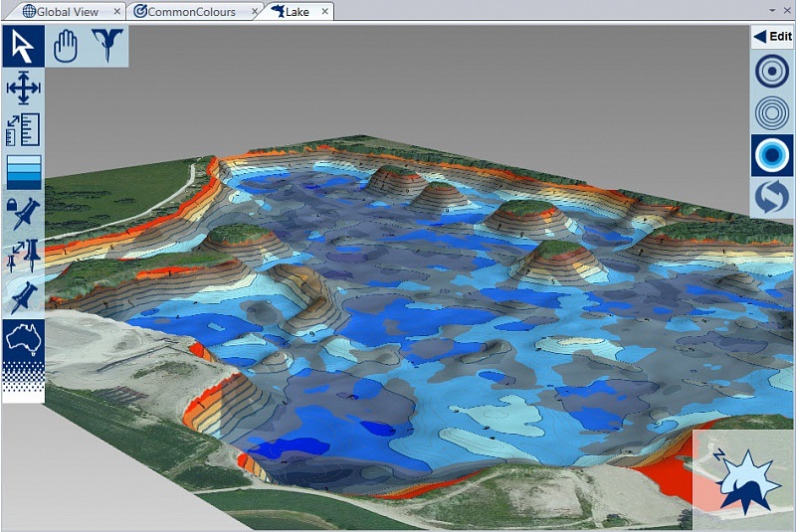Open the scale ruler measurement tool
Screen dimensions: 796x532
pos(23,130)
